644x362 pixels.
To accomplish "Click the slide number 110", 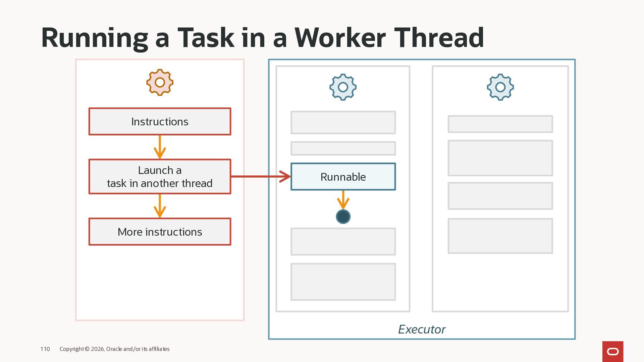I will pos(45,349).
